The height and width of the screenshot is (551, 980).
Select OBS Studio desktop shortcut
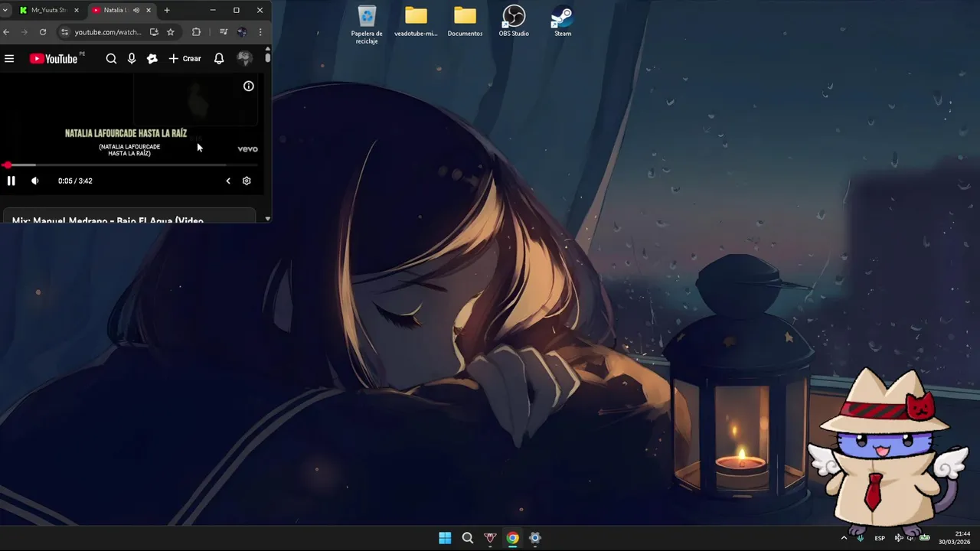tap(514, 21)
